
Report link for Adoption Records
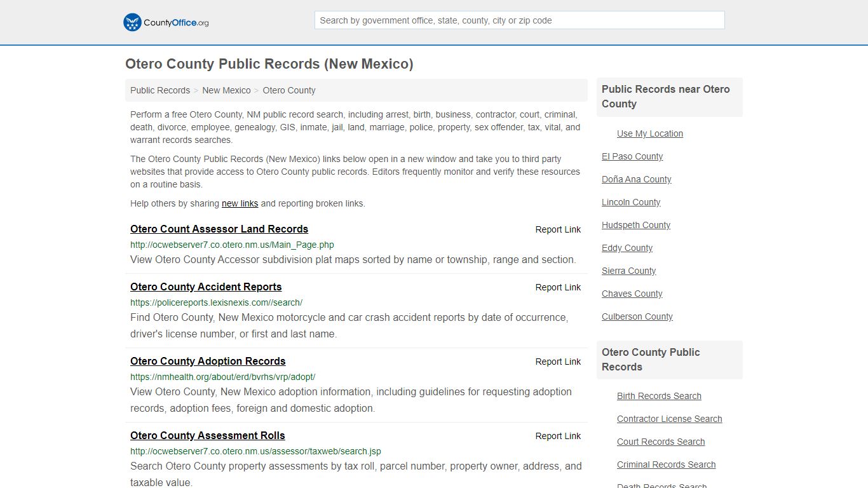point(558,362)
